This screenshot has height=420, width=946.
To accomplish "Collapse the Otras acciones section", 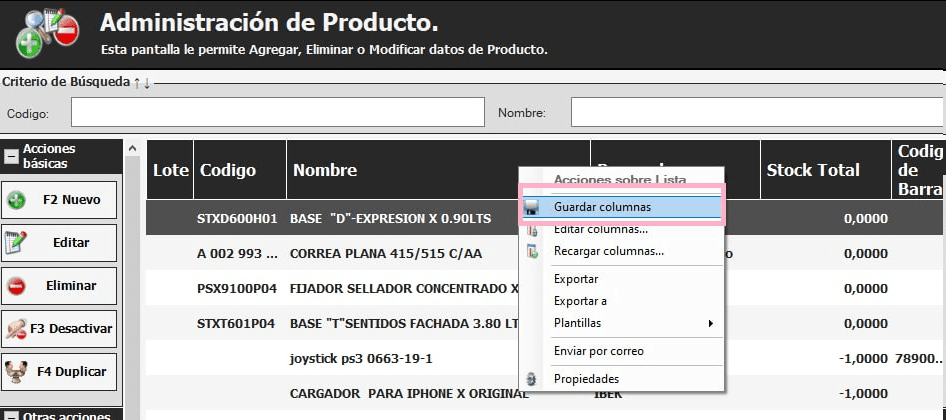I will pos(11,414).
